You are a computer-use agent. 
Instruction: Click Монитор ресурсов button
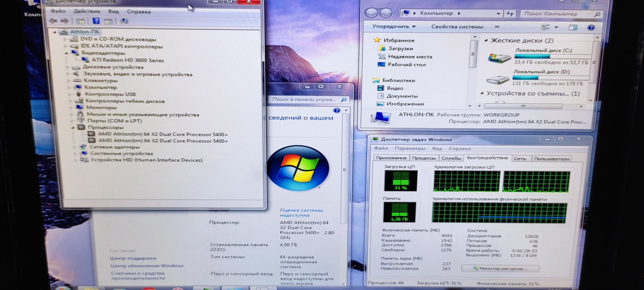click(x=500, y=268)
